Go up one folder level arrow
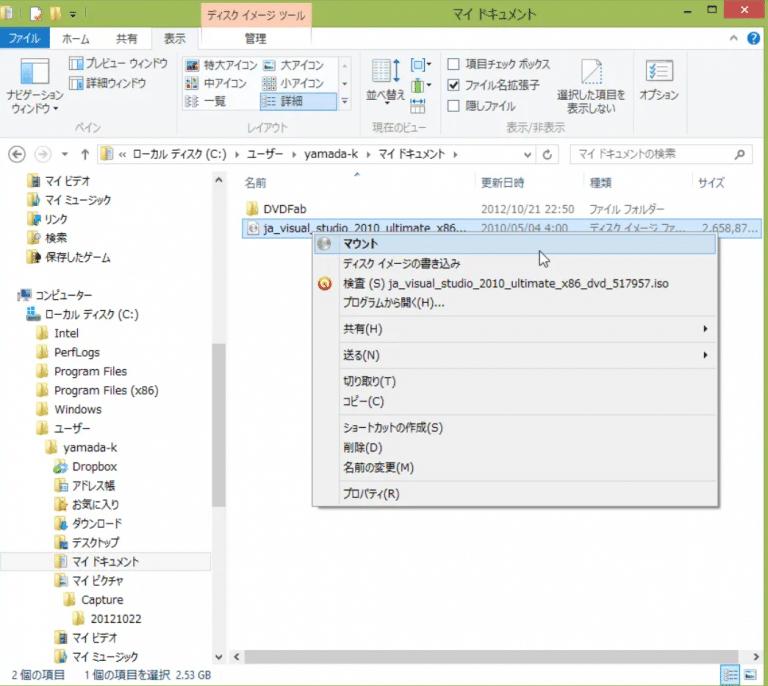 pos(85,154)
